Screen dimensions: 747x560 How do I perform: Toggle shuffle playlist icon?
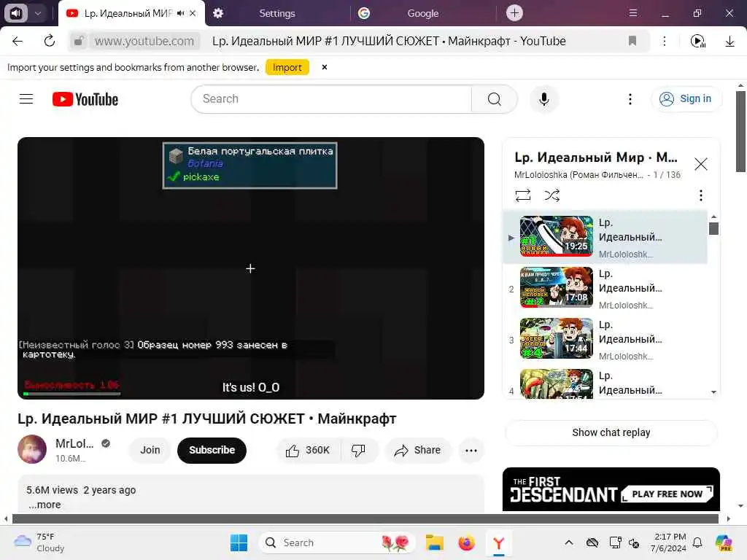tap(551, 195)
